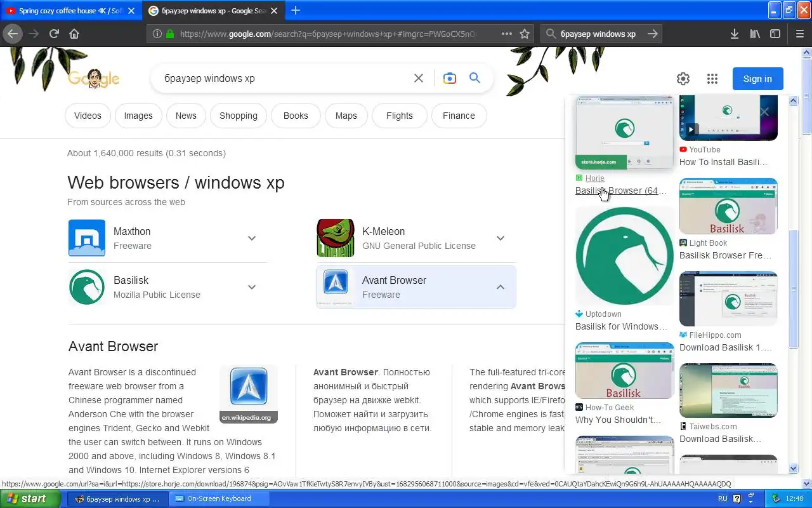Close the image preview side panel
This screenshot has height=508, width=812.
764,112
